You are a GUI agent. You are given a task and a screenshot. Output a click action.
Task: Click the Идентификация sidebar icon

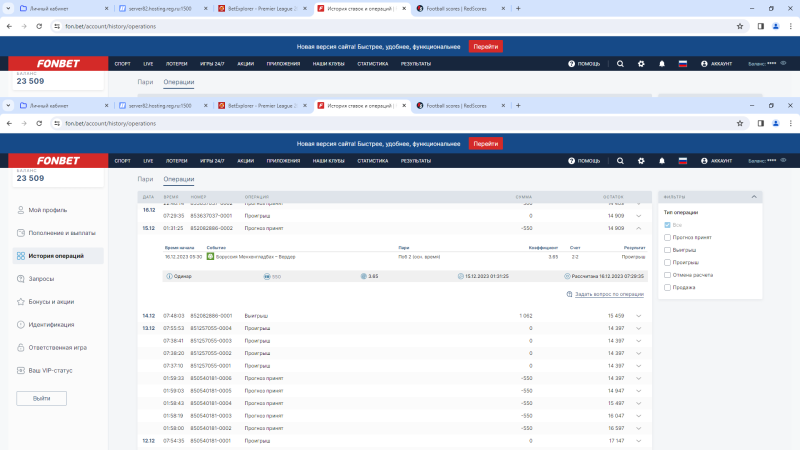click(21, 324)
